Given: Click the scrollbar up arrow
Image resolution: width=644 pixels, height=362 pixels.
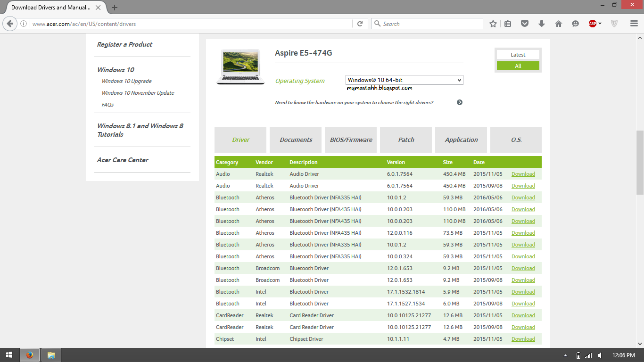Looking at the screenshot, I should (640, 37).
